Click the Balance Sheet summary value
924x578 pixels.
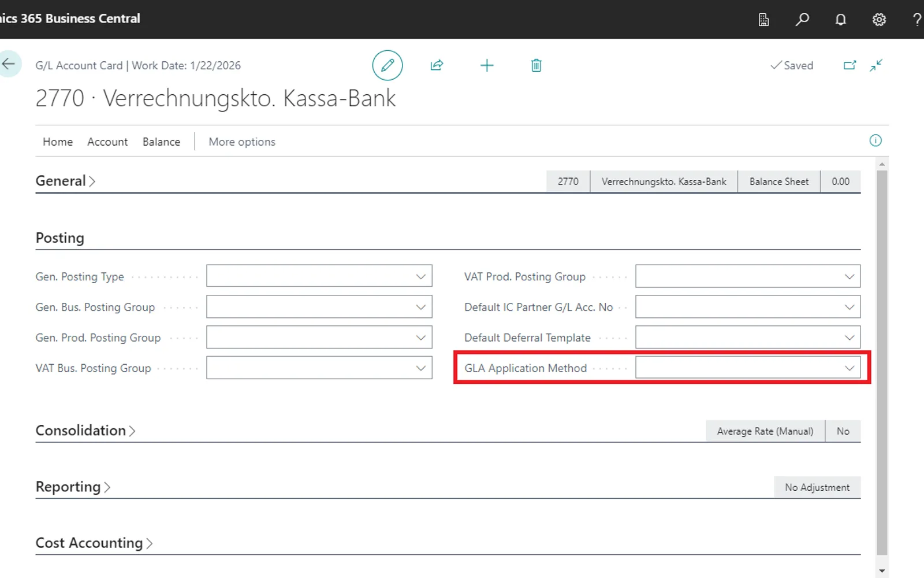(779, 181)
